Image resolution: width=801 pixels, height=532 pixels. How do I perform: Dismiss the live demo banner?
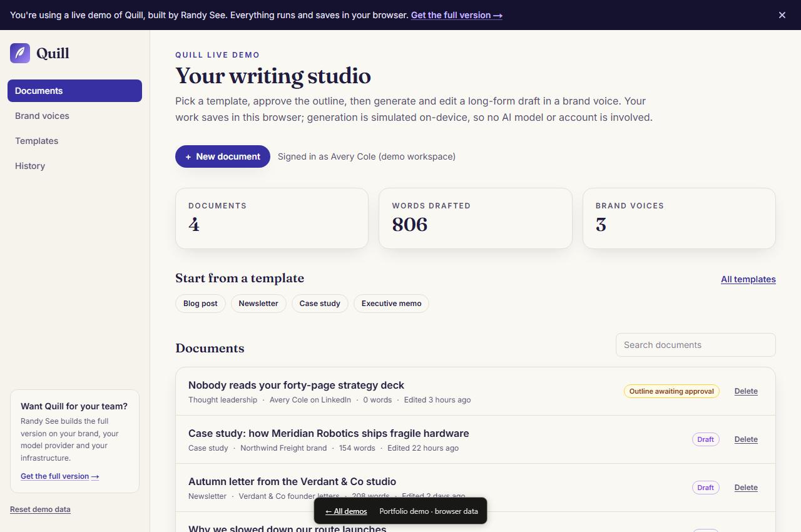pos(782,15)
